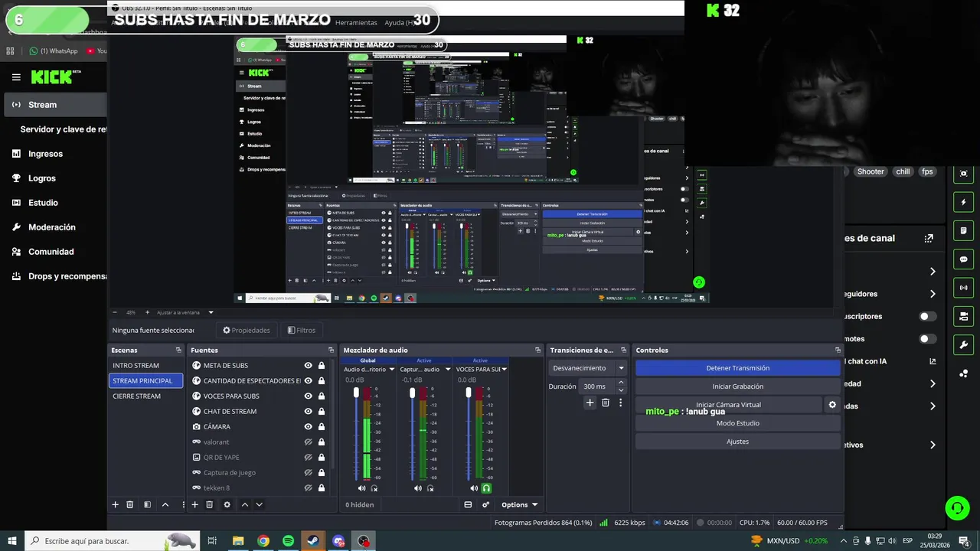Open virtual camera settings gear
980x551 pixels.
pos(832,405)
